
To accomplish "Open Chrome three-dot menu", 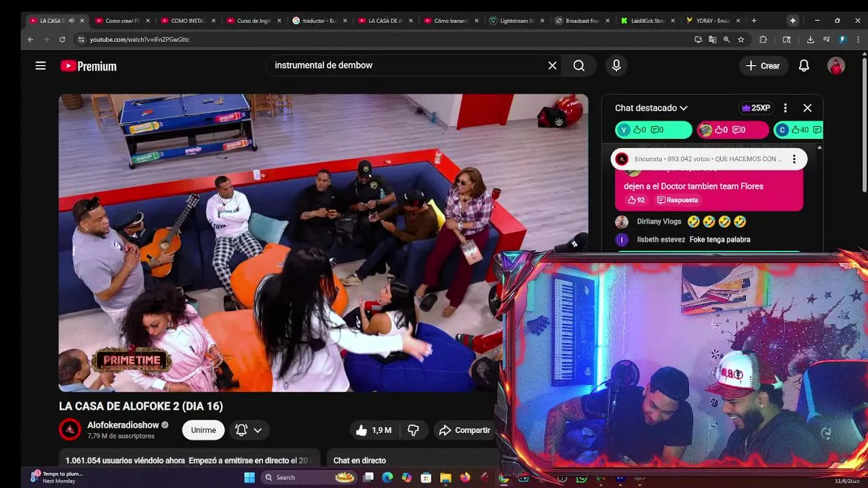I will (x=858, y=39).
